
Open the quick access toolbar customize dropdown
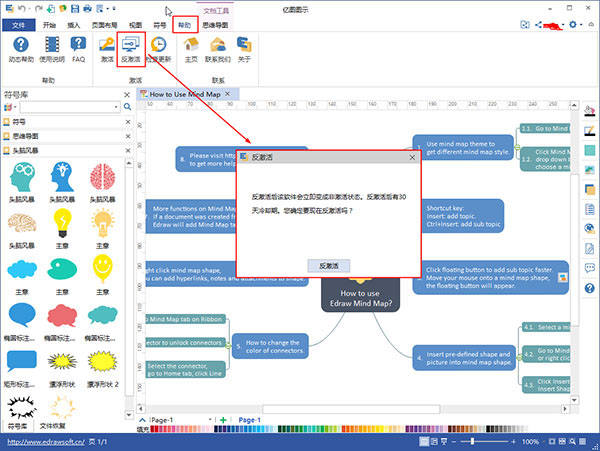pyautogui.click(x=114, y=8)
